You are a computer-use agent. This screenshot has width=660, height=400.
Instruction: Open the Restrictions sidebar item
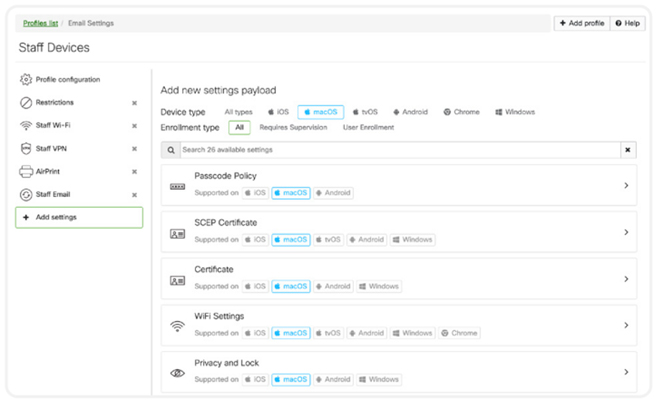[54, 102]
